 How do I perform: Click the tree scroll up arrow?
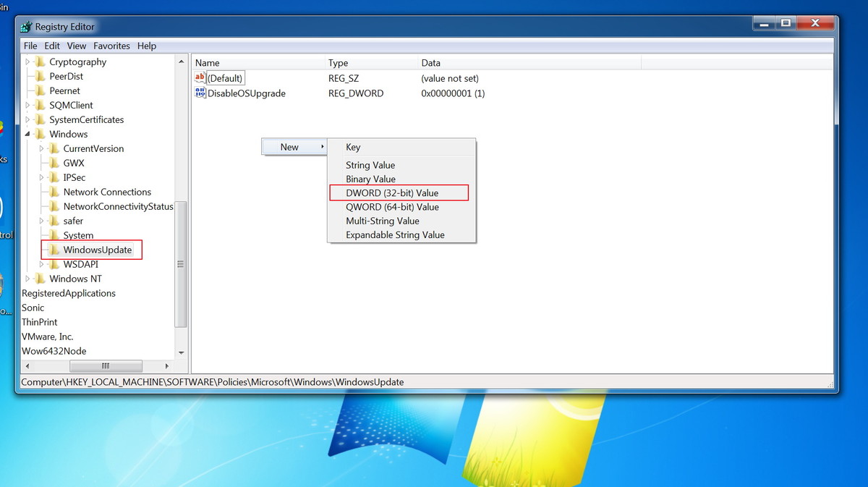coord(182,62)
